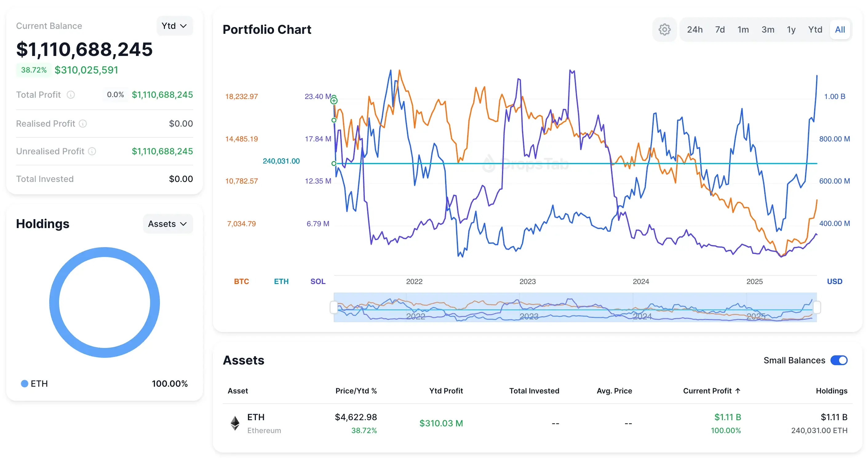Click the Total Profit info icon
This screenshot has height=458, width=868.
click(x=71, y=95)
